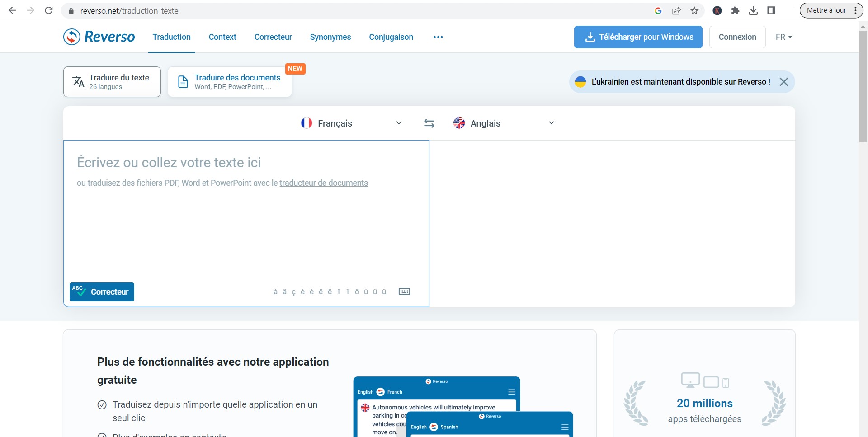Insert the ç special character
This screenshot has width=868, height=437.
coord(293,292)
